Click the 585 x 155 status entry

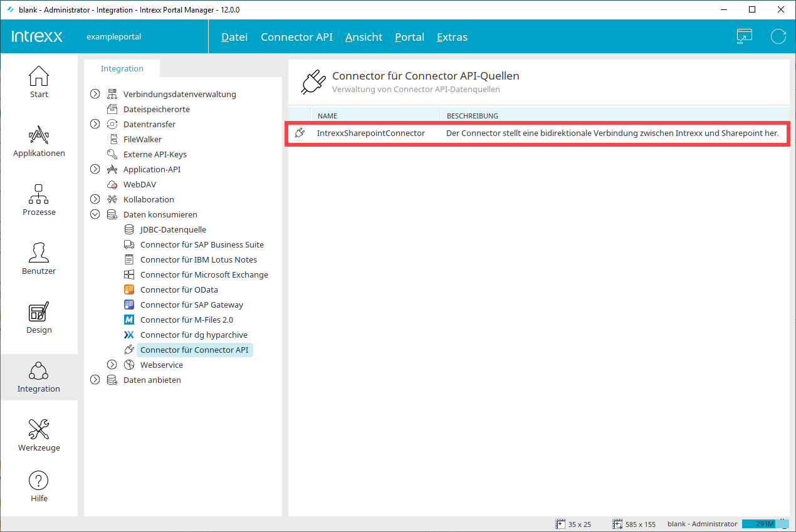(x=634, y=524)
